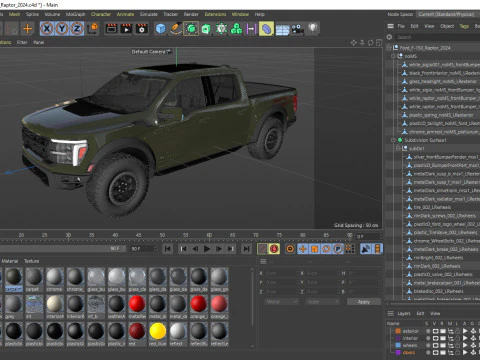The image size is (480, 360).
Task: Collapse the subDiv1 group
Action: (x=398, y=148)
